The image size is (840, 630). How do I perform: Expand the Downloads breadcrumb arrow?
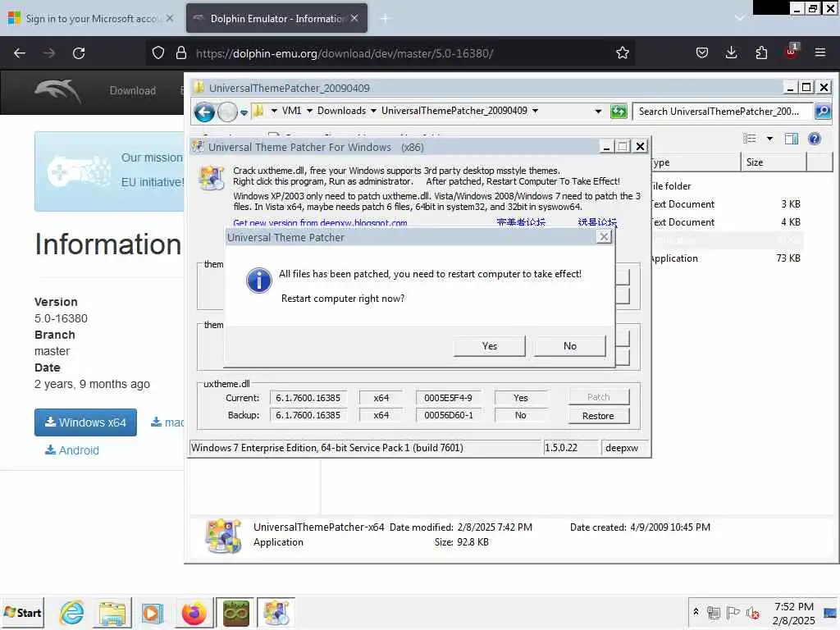[x=373, y=111]
